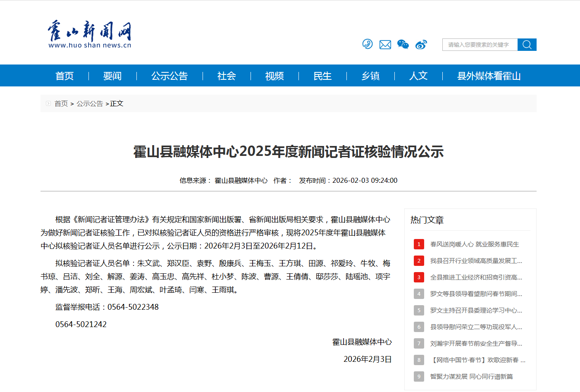Open the 民生 navigation tab

tap(322, 76)
